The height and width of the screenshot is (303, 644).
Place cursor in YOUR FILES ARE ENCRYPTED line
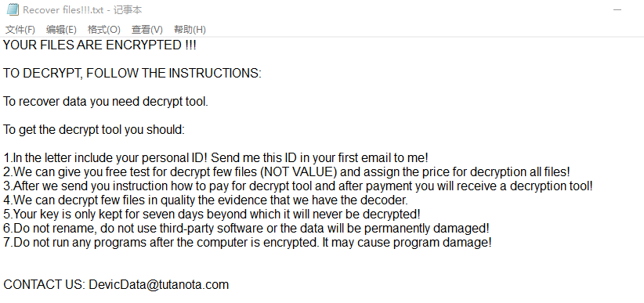coord(99,45)
